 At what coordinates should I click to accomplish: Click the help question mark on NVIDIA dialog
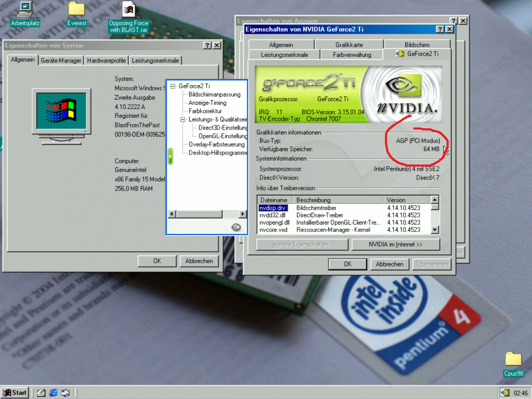(440, 29)
